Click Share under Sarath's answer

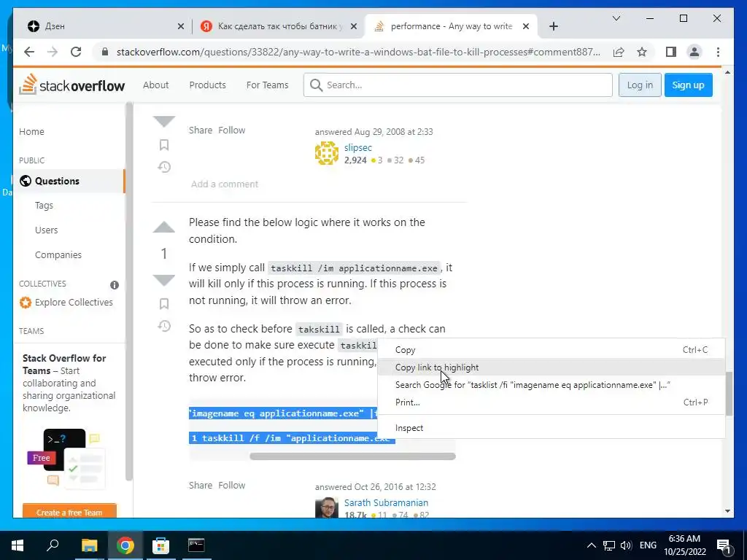point(201,485)
